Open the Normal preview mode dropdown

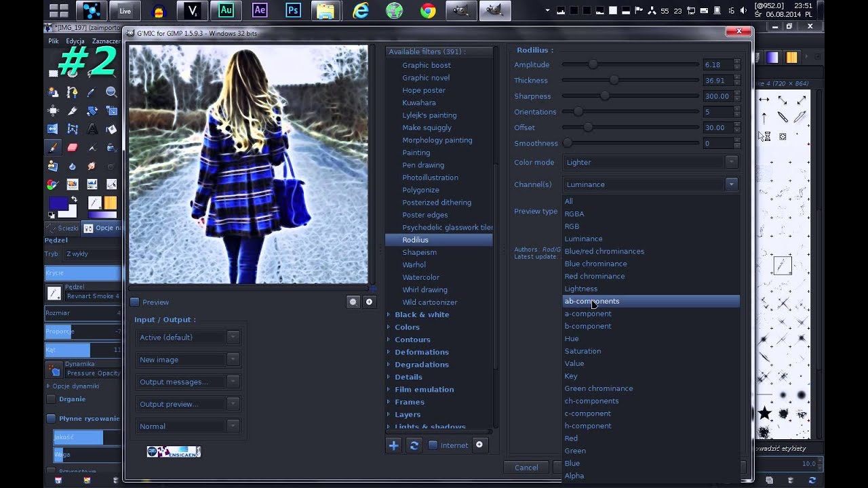tap(187, 426)
